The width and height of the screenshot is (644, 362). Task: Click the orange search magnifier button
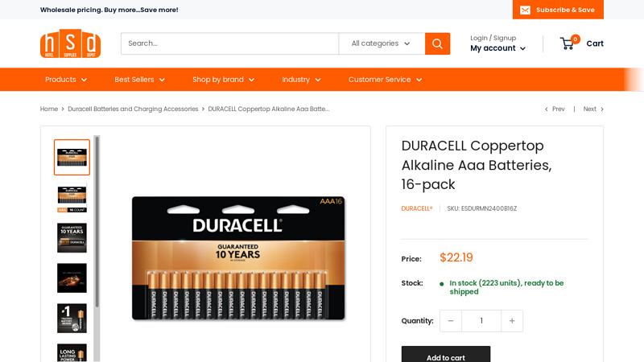click(x=437, y=43)
